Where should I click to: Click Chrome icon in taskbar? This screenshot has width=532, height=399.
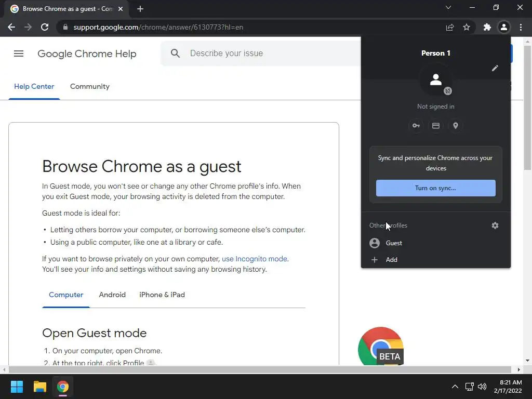(63, 387)
